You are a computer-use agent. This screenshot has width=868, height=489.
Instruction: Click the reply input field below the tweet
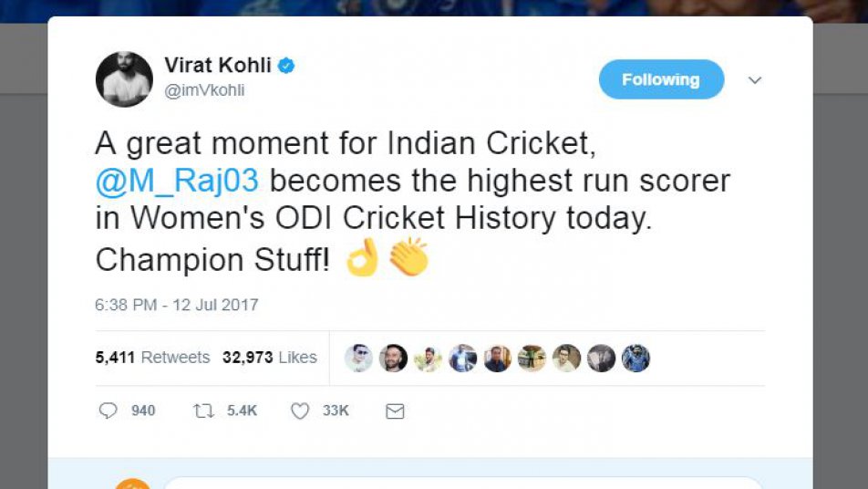[x=460, y=483]
